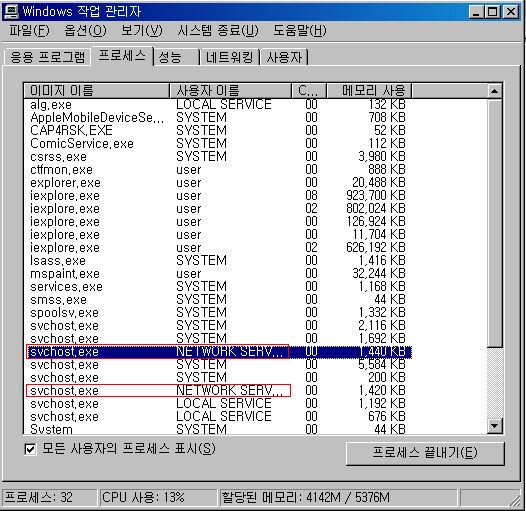Screen dimensions: 526x511
Task: Select the explorer.exe process
Action: coord(218,183)
